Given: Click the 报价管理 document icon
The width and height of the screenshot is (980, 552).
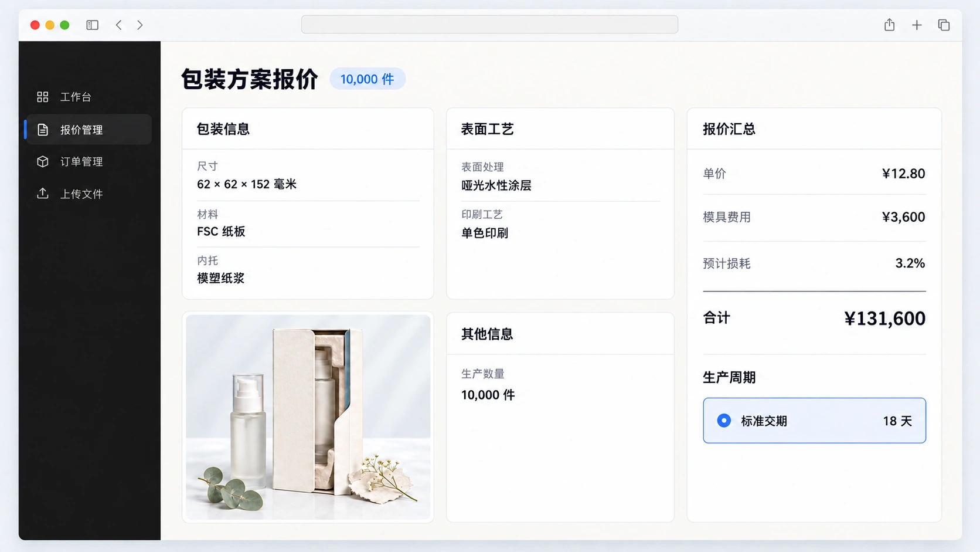Looking at the screenshot, I should 43,130.
